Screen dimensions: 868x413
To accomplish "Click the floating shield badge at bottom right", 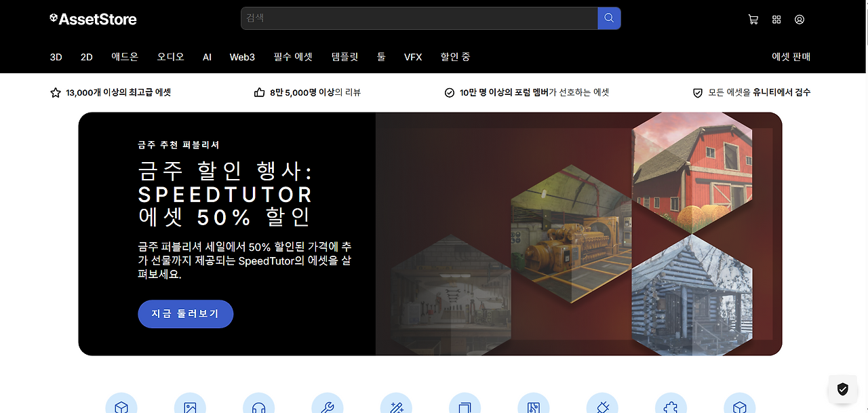I will coord(843,389).
